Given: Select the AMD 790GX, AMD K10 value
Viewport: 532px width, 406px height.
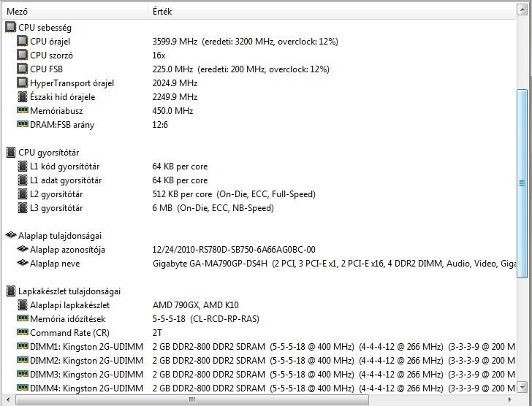Looking at the screenshot, I should tap(195, 305).
